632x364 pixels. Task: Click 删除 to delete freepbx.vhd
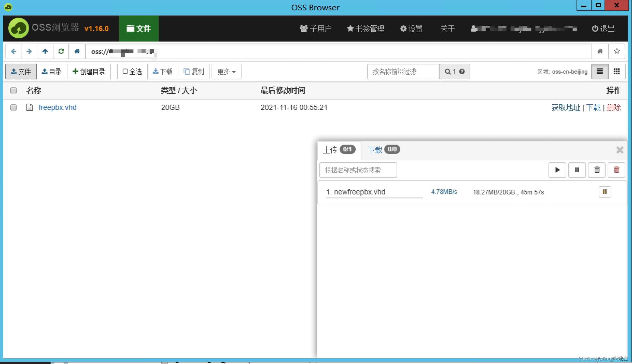[614, 107]
